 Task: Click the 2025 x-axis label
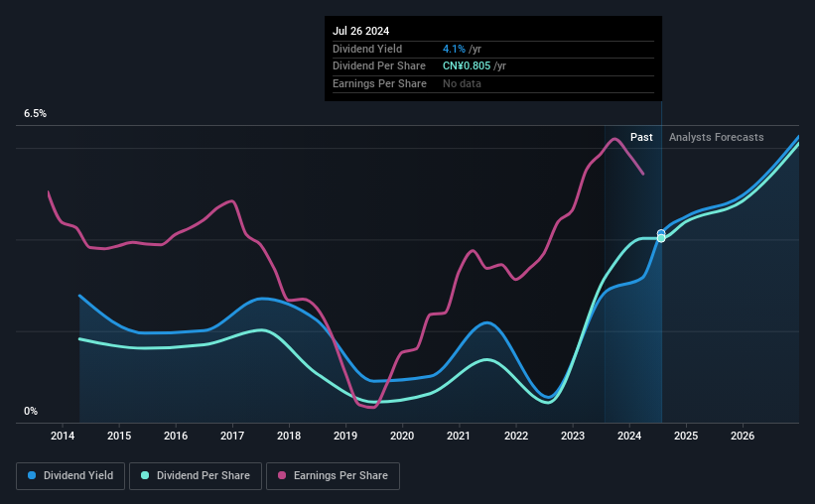pos(686,436)
